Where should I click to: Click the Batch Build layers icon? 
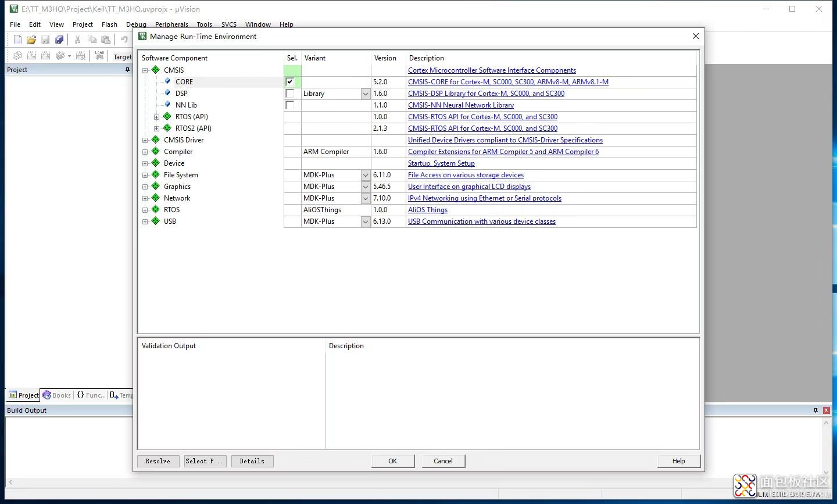(60, 56)
